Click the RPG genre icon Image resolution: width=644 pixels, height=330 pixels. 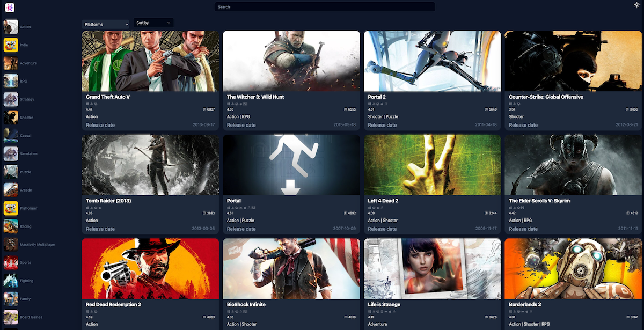(x=11, y=81)
